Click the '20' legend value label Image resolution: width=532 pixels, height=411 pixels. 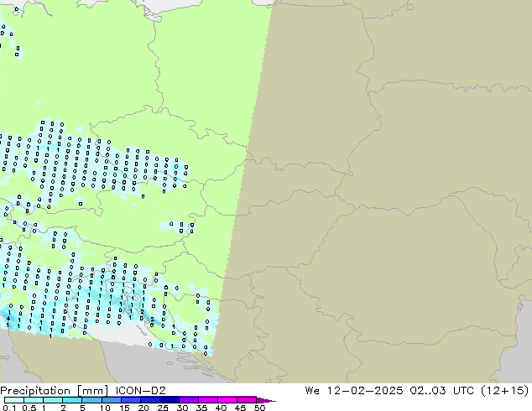coord(143,408)
